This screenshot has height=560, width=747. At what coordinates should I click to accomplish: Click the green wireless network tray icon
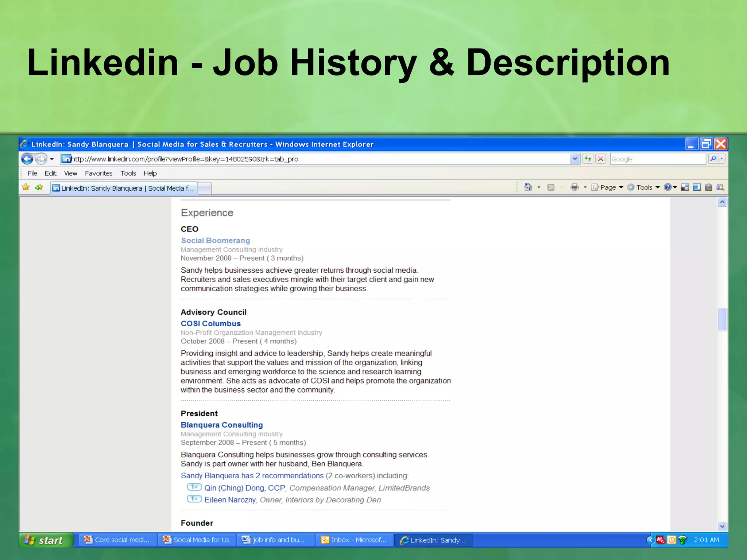(x=682, y=540)
